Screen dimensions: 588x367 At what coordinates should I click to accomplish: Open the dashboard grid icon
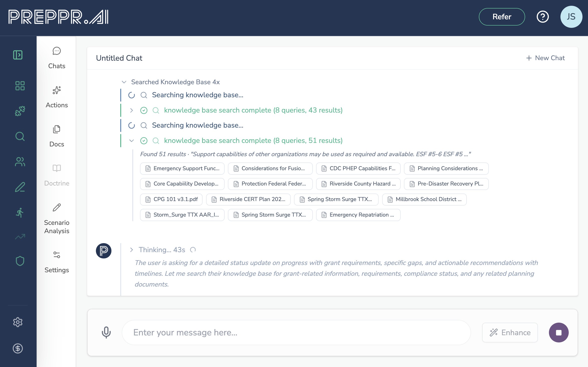pos(20,86)
